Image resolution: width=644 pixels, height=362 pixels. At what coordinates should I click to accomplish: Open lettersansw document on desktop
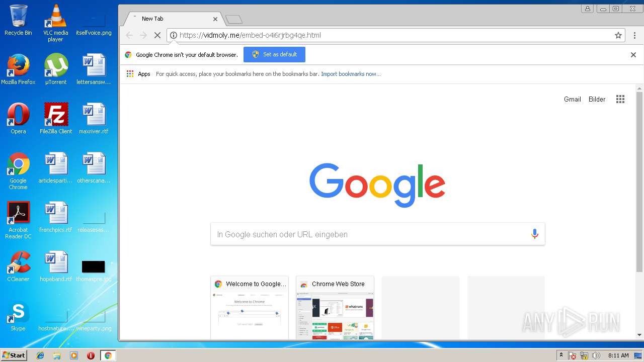94,69
